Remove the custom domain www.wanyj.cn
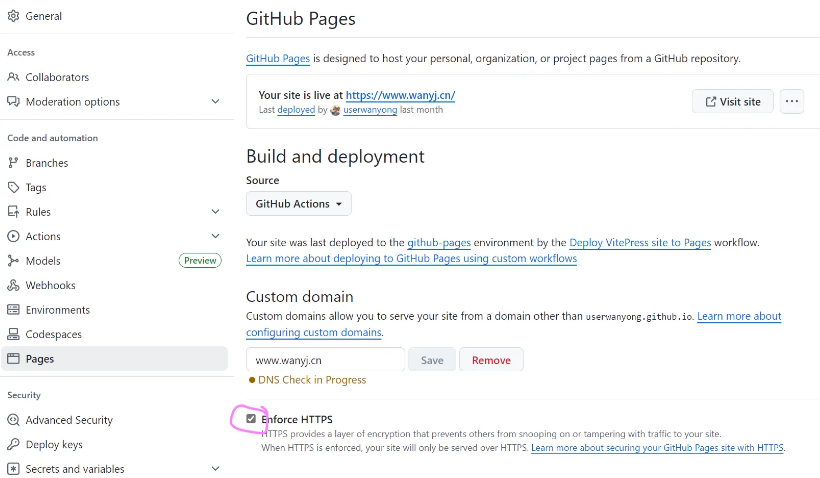Image resolution: width=820 pixels, height=478 pixels. pyautogui.click(x=490, y=360)
